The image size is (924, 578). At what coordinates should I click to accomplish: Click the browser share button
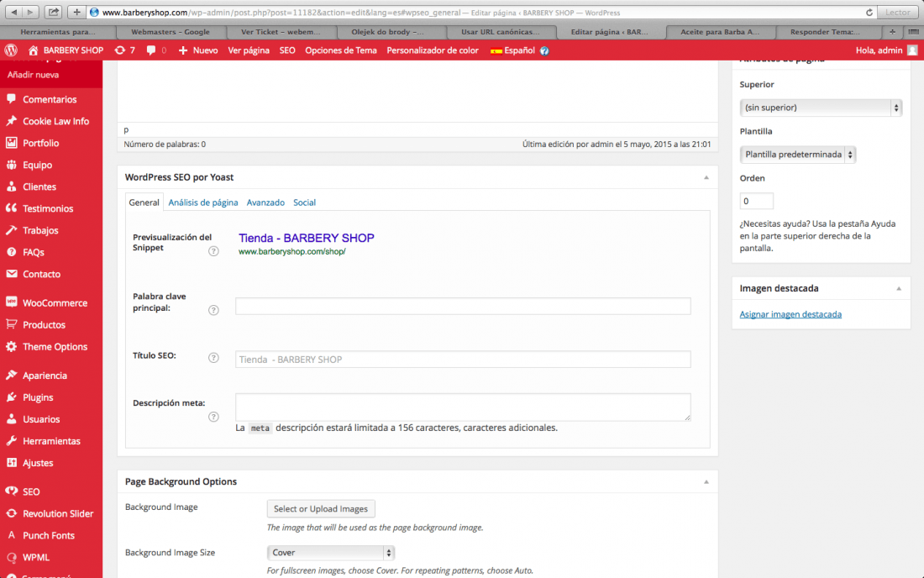click(x=53, y=12)
